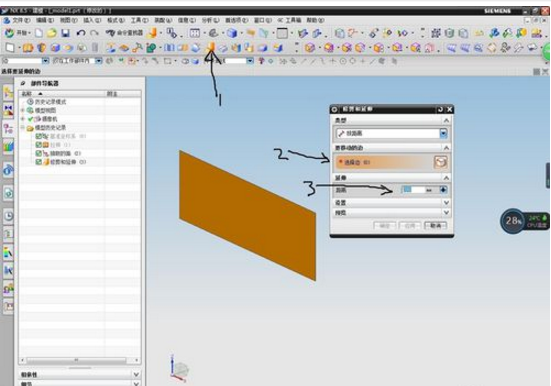The image size is (551, 386).
Task: Open the Type dropdown in the dialog
Action: coord(443,133)
